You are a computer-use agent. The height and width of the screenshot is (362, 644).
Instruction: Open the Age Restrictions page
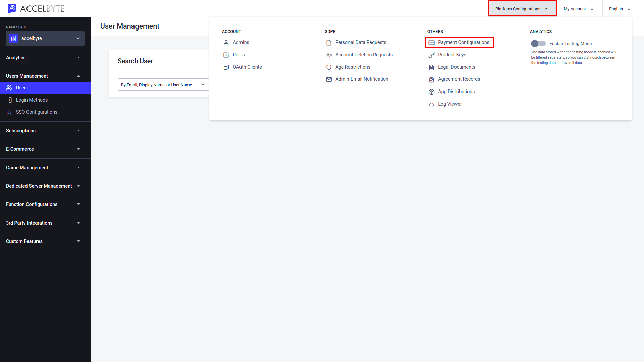coord(353,67)
